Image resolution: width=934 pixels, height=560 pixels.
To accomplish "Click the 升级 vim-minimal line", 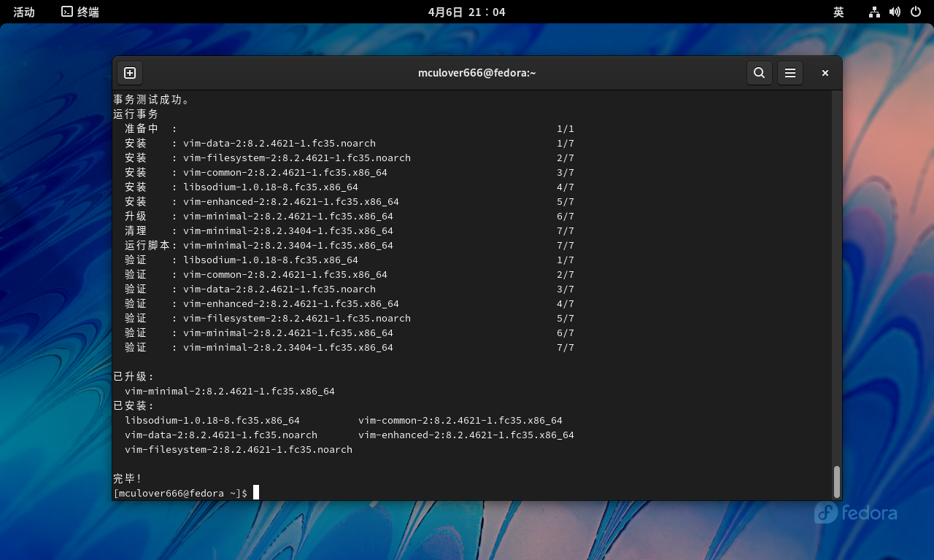I will click(x=350, y=216).
